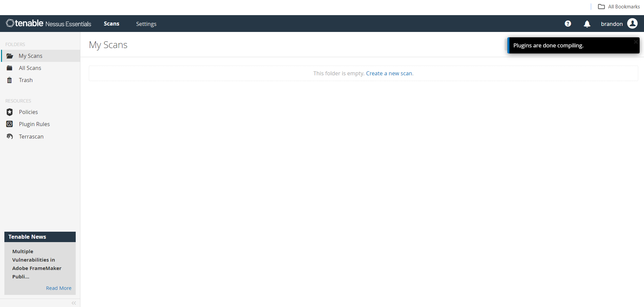Image resolution: width=644 pixels, height=307 pixels.
Task: Open the brandon user menu
Action: pos(612,24)
